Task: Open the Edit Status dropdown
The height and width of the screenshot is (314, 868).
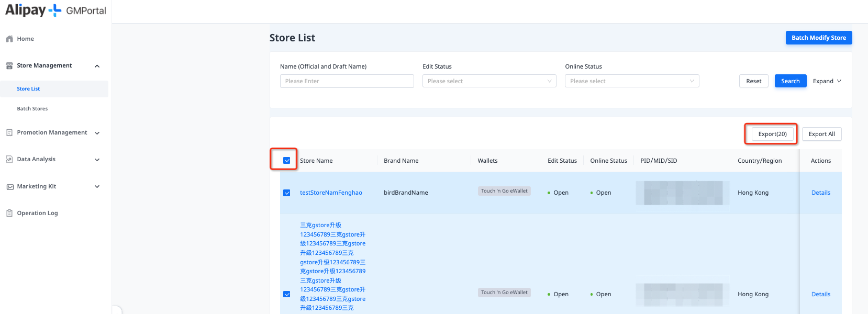Action: pos(489,81)
